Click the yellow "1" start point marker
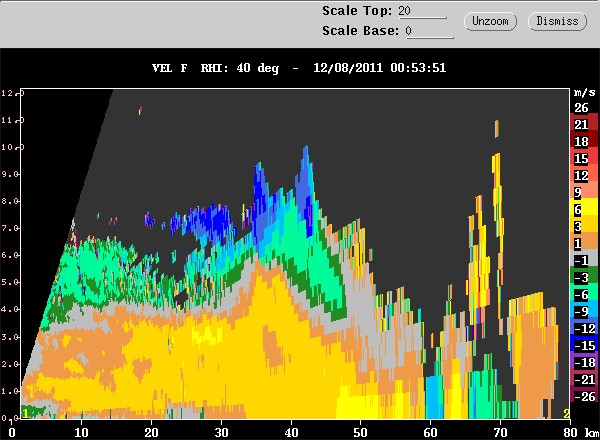 click(25, 413)
